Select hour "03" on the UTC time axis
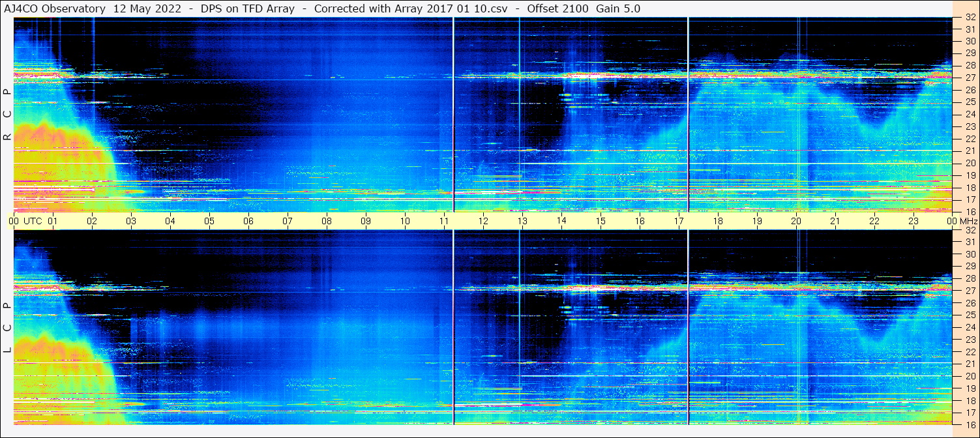This screenshot has height=438, width=980. click(x=131, y=221)
